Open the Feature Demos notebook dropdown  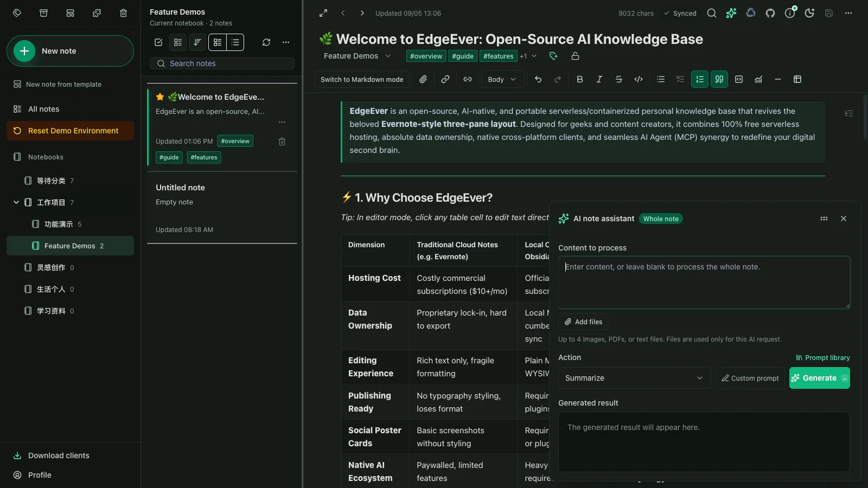click(x=357, y=56)
